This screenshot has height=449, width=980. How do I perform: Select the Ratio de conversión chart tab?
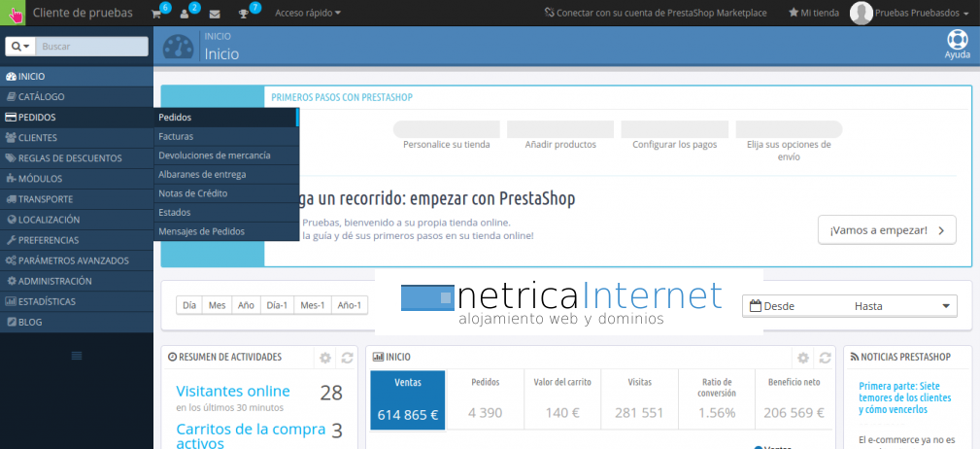tap(717, 400)
